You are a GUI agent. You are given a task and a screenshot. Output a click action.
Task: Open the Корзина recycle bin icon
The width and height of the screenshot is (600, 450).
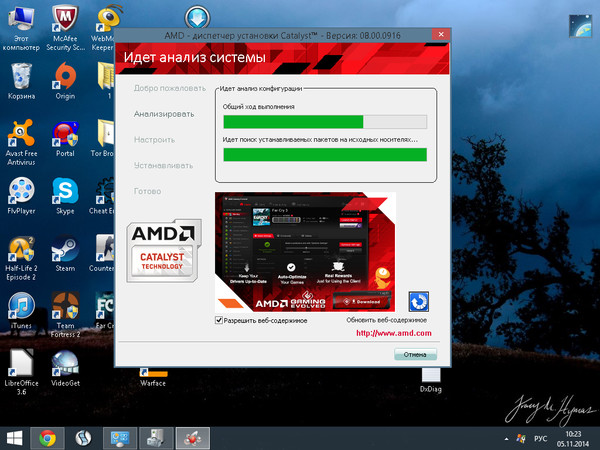point(21,81)
